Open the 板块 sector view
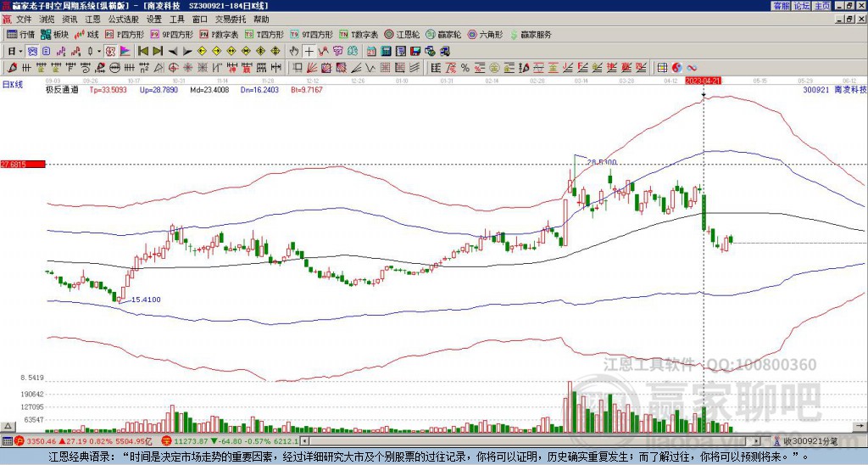 [x=54, y=34]
